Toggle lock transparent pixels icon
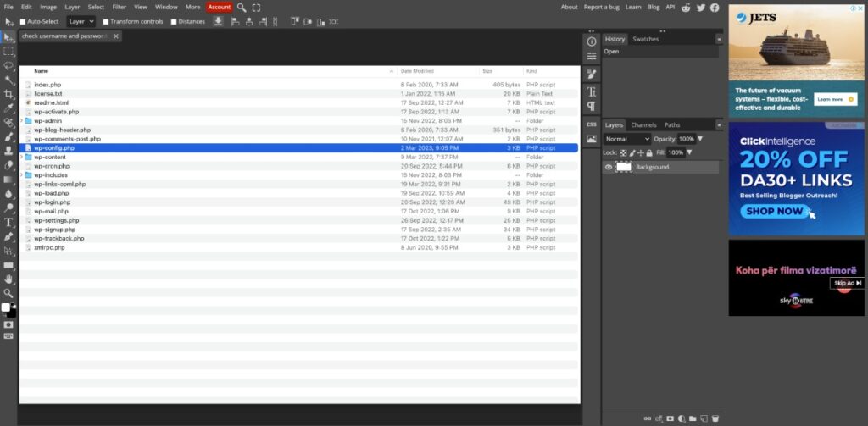This screenshot has height=426, width=868. tap(623, 152)
